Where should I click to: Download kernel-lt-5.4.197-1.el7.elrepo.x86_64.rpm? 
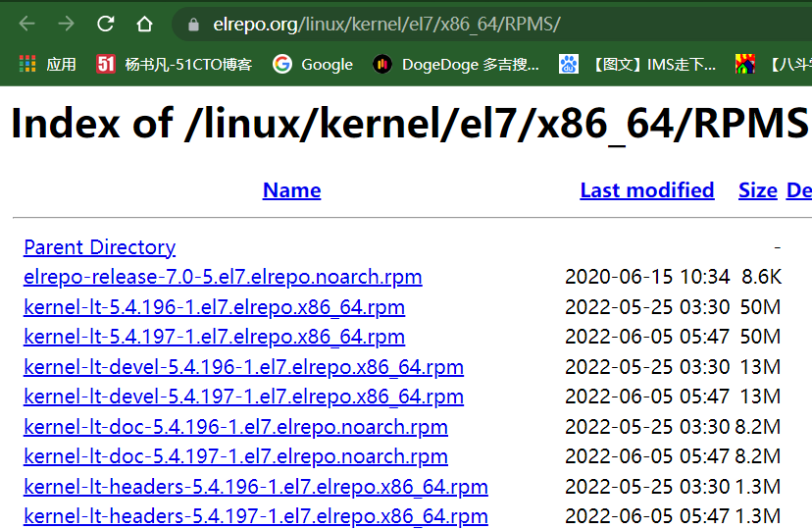215,337
